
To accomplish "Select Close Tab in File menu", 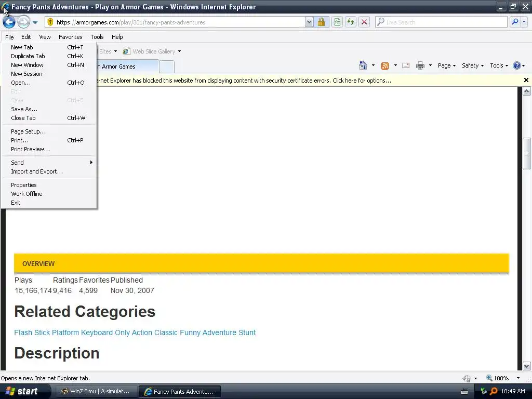I will [x=49, y=118].
